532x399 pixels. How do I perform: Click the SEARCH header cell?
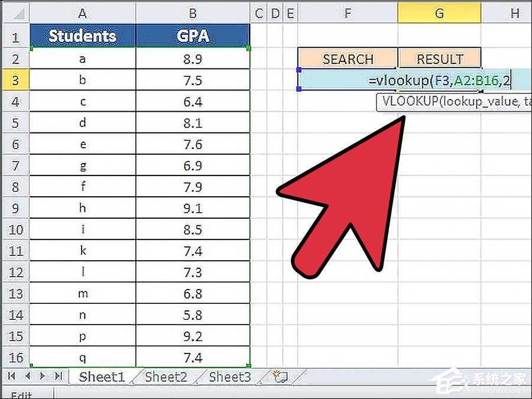[x=348, y=58]
